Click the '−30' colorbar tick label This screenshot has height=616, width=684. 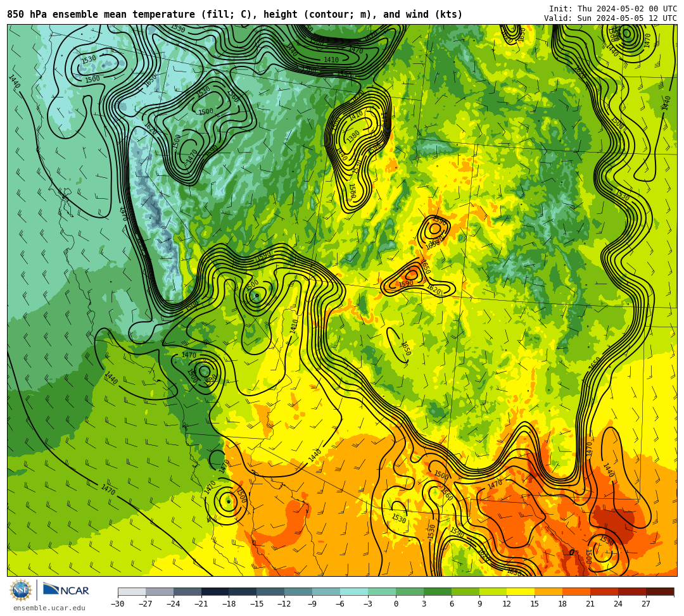(118, 604)
